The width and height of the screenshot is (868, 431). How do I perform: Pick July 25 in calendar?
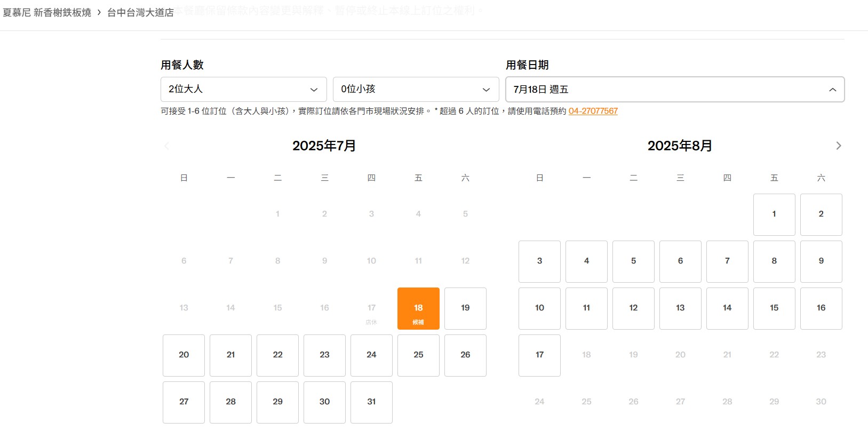[x=418, y=355]
